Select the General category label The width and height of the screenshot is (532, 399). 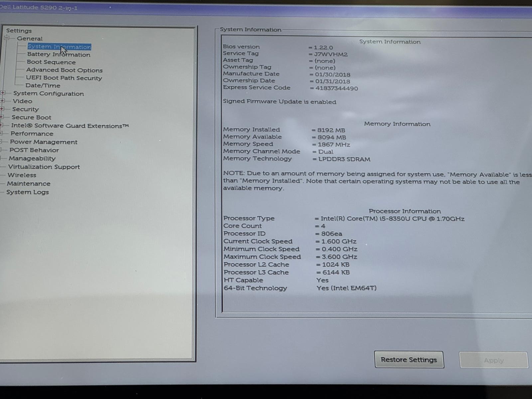coord(30,39)
